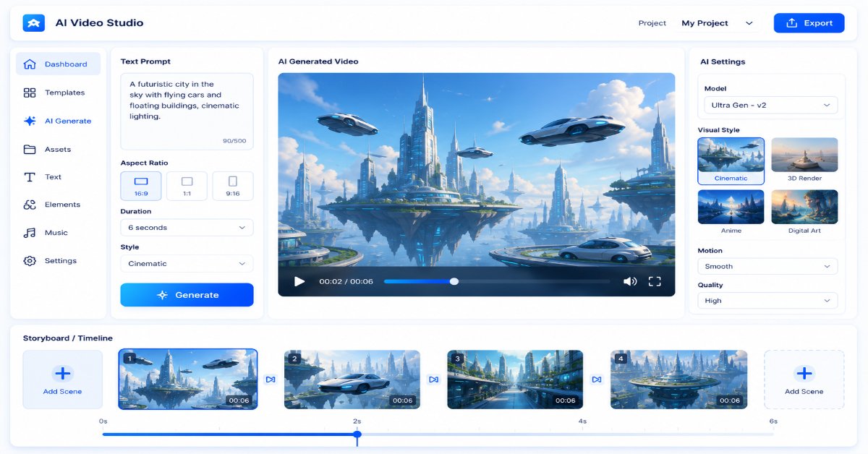Viewport: 868px width, 454px height.
Task: Open the Music note icon
Action: click(30, 233)
